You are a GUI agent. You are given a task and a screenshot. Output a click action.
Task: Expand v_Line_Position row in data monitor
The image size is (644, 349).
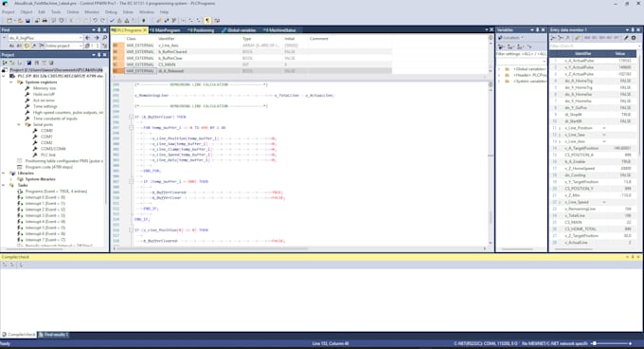coord(560,128)
